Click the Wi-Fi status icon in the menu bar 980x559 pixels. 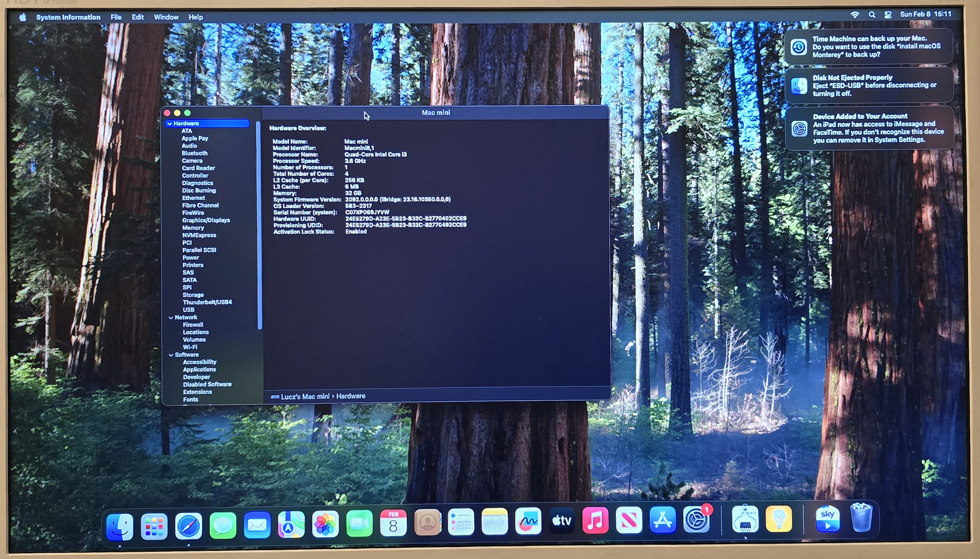click(855, 15)
